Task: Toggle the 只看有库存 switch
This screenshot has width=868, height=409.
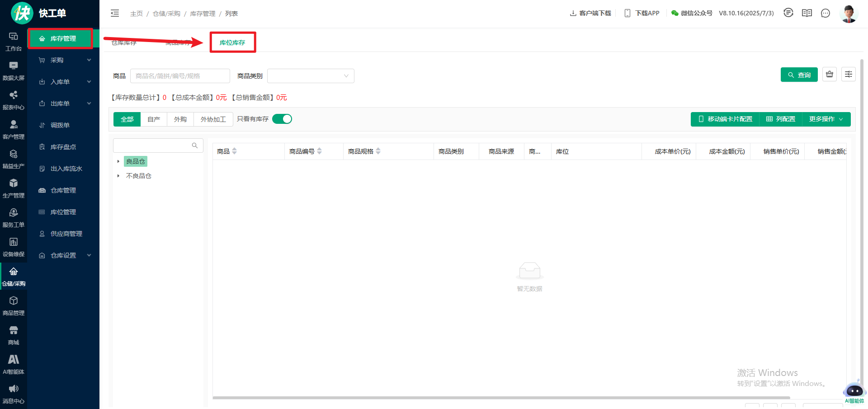Action: pos(282,119)
